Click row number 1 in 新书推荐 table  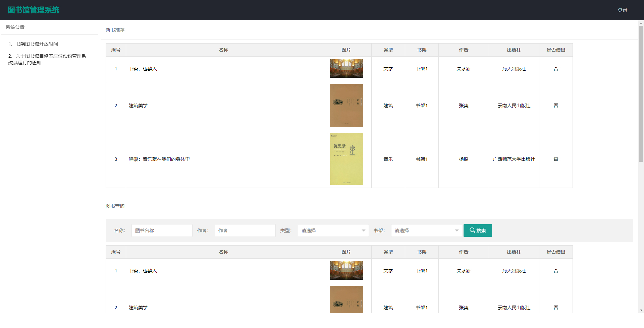click(x=116, y=69)
